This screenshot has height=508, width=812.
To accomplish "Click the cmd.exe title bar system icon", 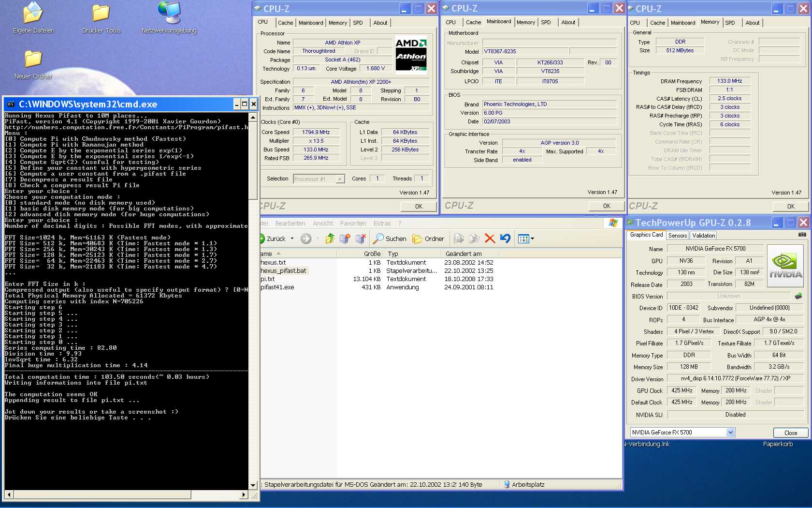I will [11, 104].
